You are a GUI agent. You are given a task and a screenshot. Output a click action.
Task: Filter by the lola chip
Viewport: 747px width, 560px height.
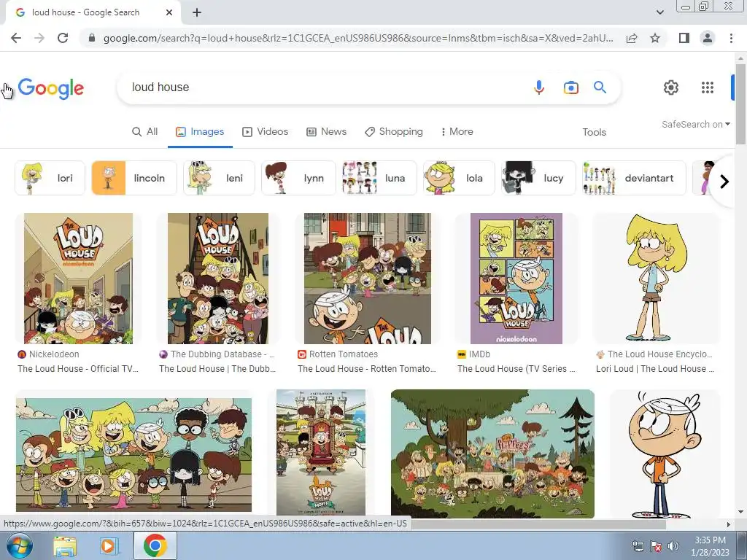pos(460,178)
